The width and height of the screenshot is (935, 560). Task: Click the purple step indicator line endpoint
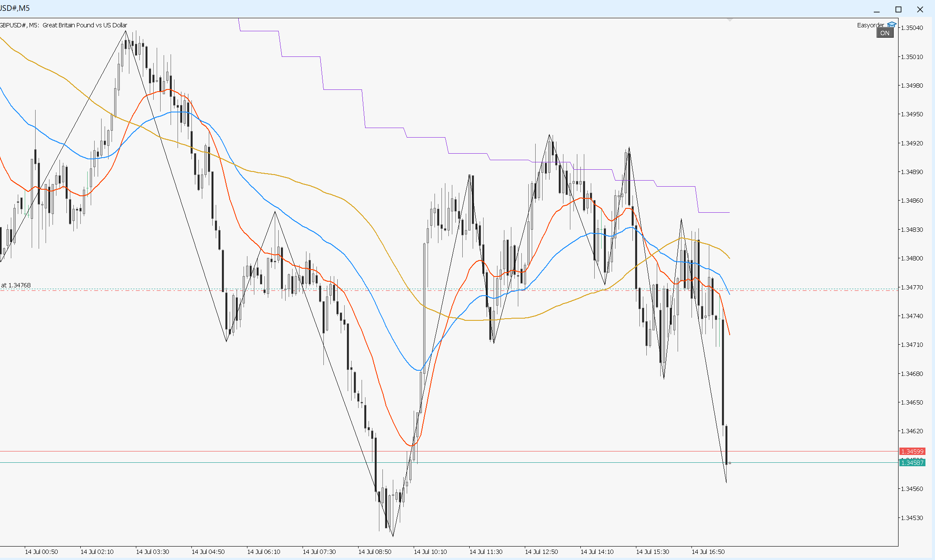tap(729, 212)
